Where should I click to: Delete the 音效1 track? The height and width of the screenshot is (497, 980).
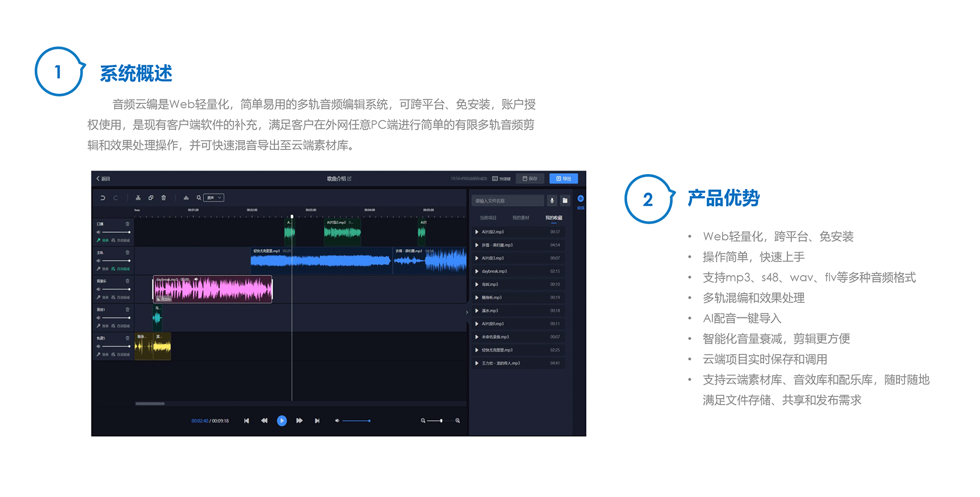127,310
